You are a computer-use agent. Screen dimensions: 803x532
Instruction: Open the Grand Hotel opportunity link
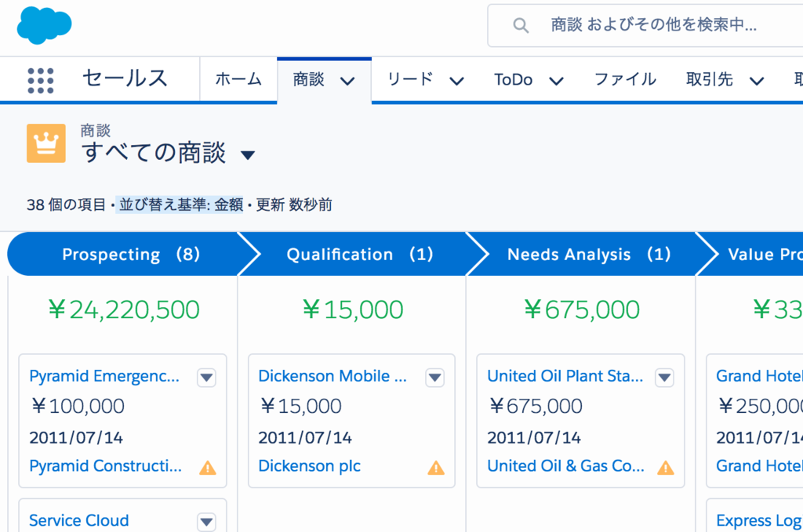759,376
